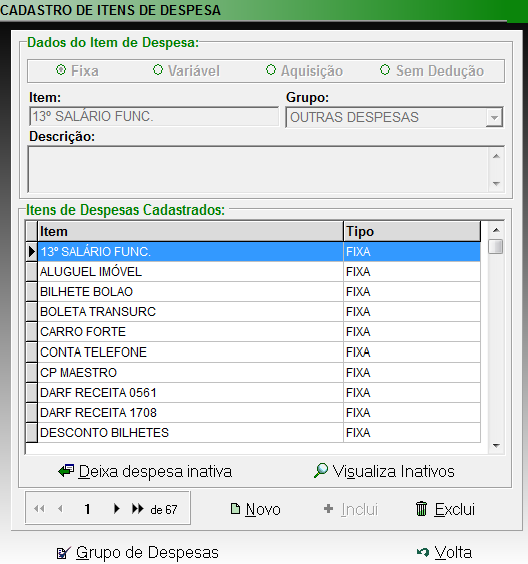Choose the Aquisição radio option
Screen dimensions: 528x564
[271, 70]
